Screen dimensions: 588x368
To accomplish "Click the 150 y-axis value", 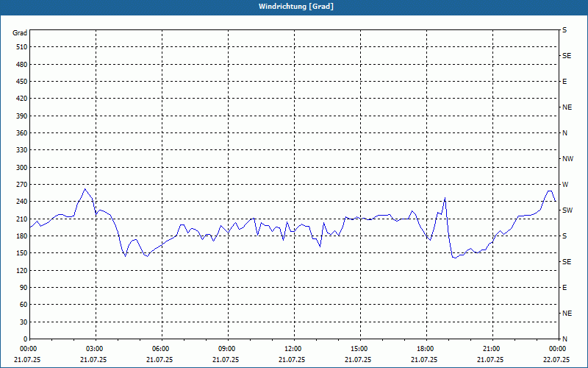I will coord(22,253).
